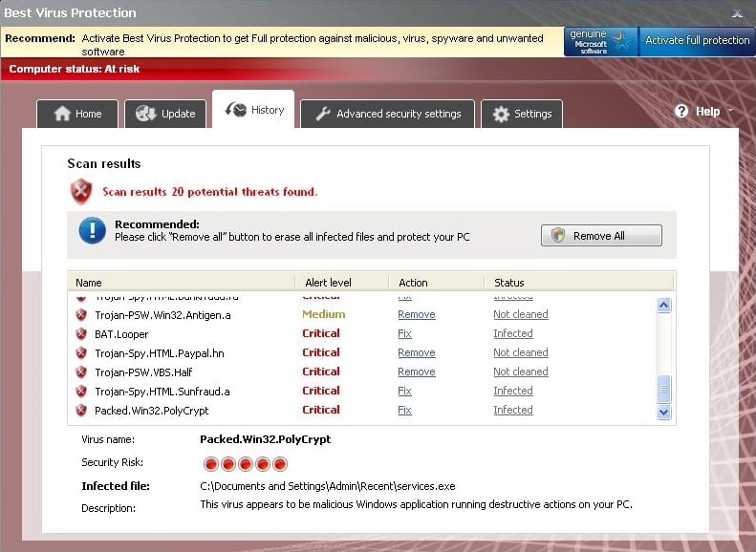Select Trojan-Spy.HTML.Paypal.hn threat name
This screenshot has height=552, width=756.
tap(160, 353)
